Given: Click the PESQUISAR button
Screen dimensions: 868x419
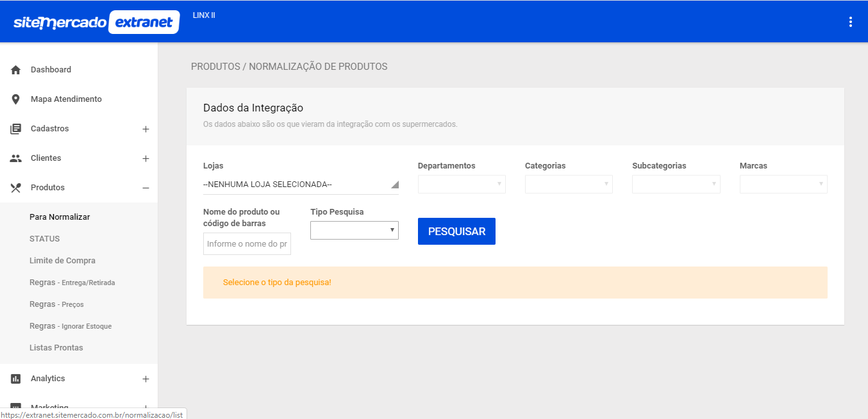Looking at the screenshot, I should tap(456, 231).
